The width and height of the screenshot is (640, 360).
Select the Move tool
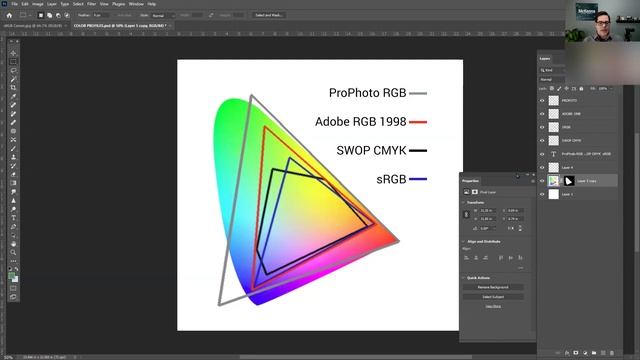(13, 53)
